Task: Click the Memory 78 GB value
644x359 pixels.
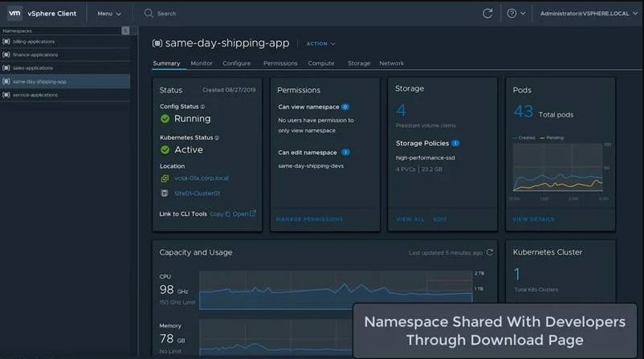Action: 172,339
